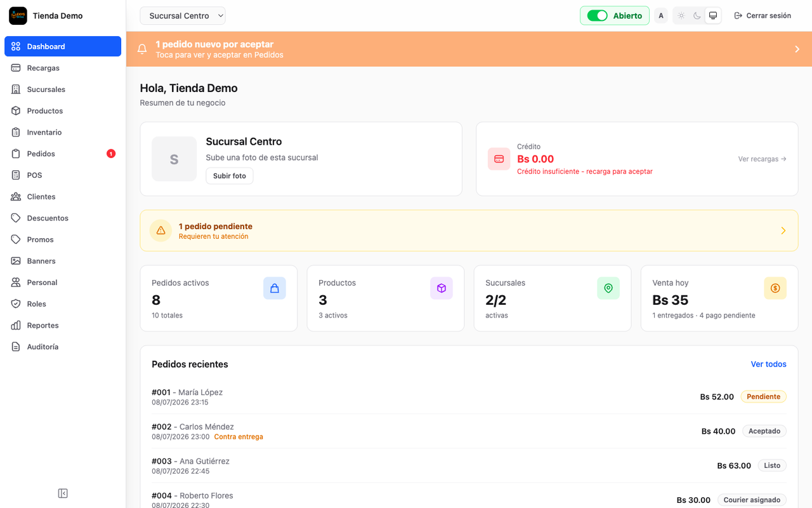Click the Pedidos recientes heading

pyautogui.click(x=190, y=364)
